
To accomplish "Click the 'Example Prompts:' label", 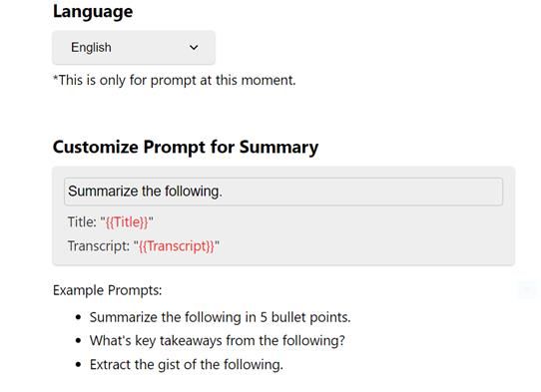I will tap(108, 290).
